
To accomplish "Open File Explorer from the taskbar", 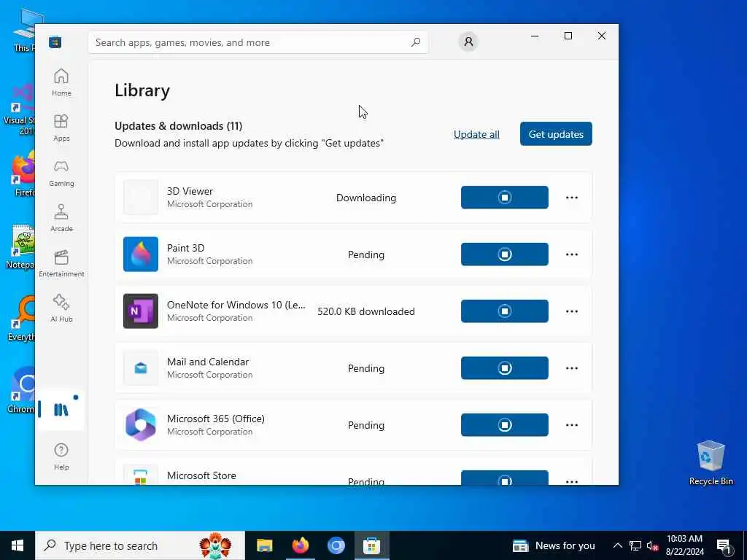I will (x=264, y=545).
